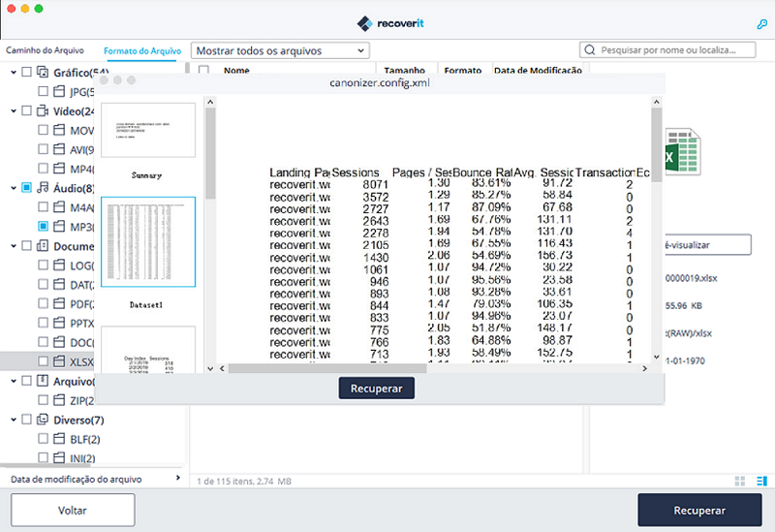
Task: Check the ZIP checkbox
Action: (43, 400)
